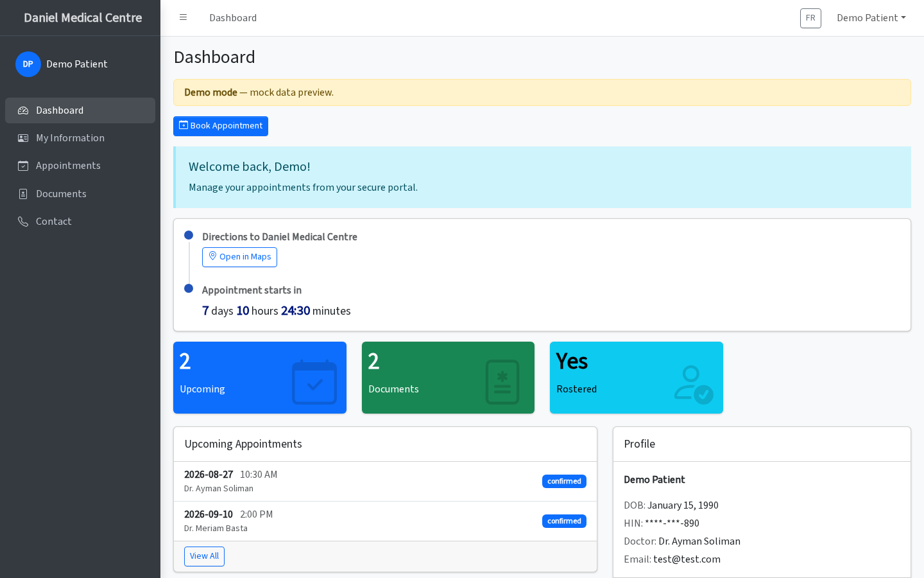Click the map pin icon in Open in Maps
This screenshot has height=578, width=924.
pos(212,256)
